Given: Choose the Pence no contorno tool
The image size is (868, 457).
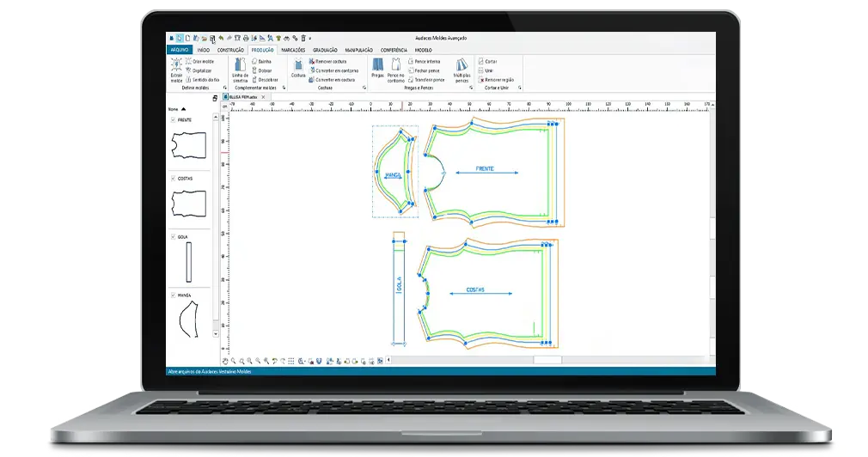Looking at the screenshot, I should 396,69.
